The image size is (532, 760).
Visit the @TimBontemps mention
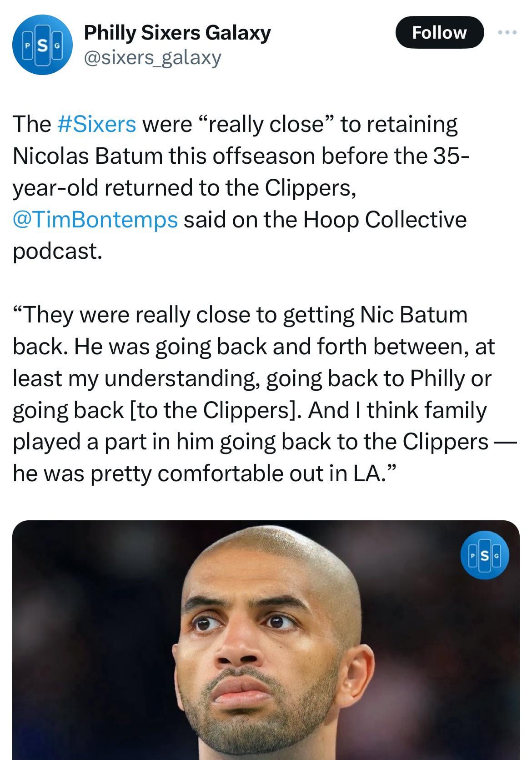95,219
